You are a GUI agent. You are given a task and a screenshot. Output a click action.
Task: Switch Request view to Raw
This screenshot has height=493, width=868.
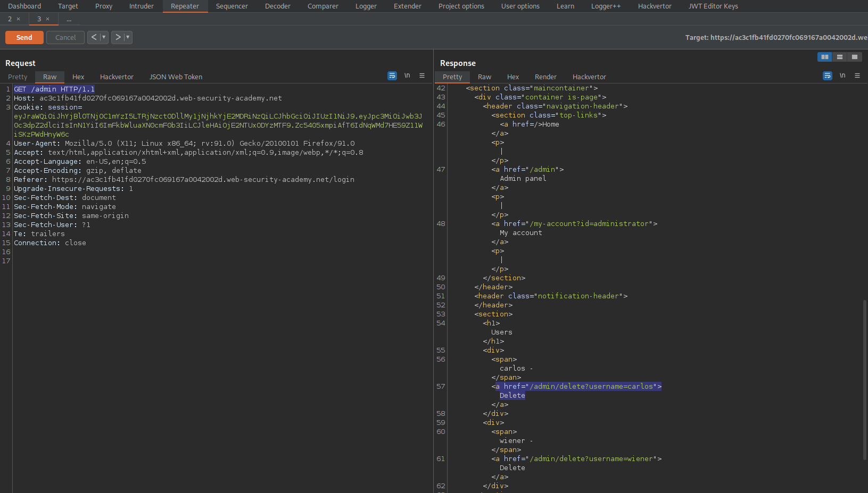point(50,77)
